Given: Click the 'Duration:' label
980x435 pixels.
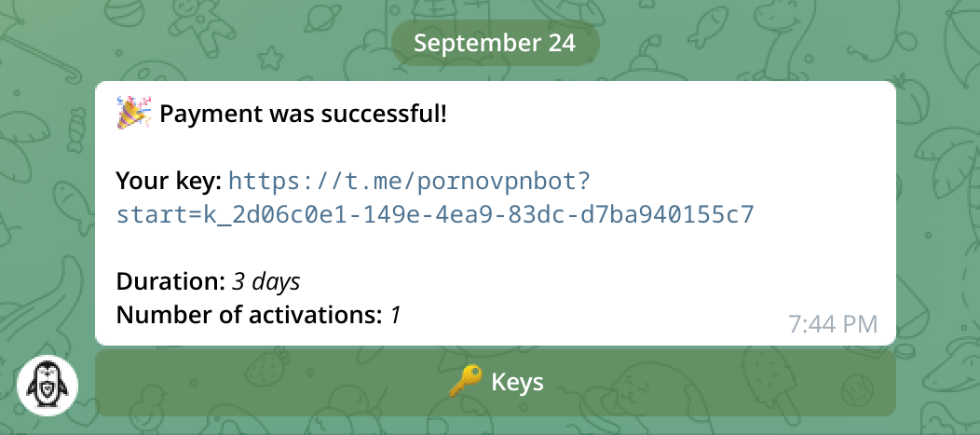Looking at the screenshot, I should 170,280.
